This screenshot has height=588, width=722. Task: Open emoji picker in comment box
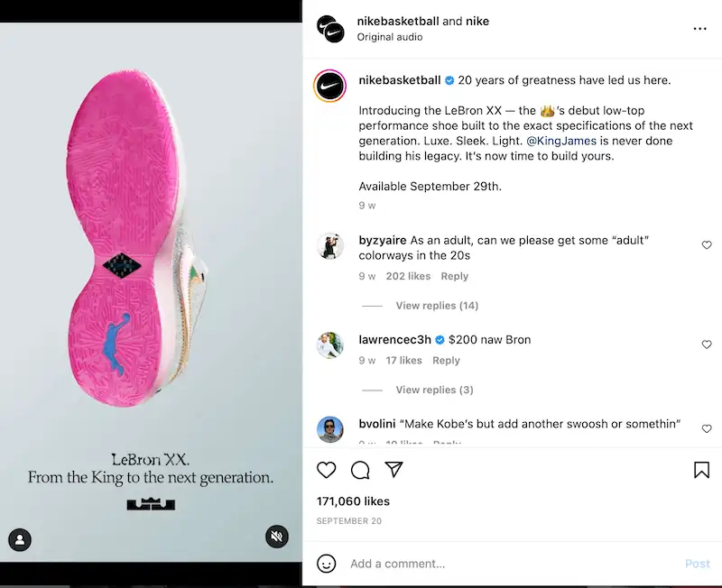click(x=327, y=564)
